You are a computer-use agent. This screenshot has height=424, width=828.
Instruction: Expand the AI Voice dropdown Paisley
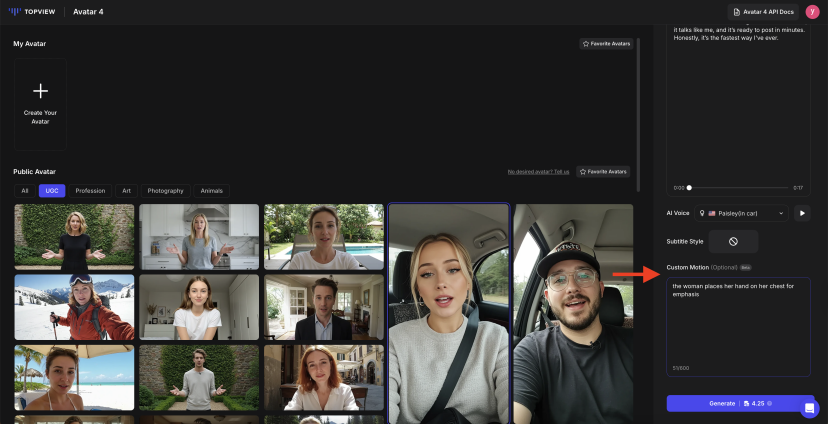[747, 213]
